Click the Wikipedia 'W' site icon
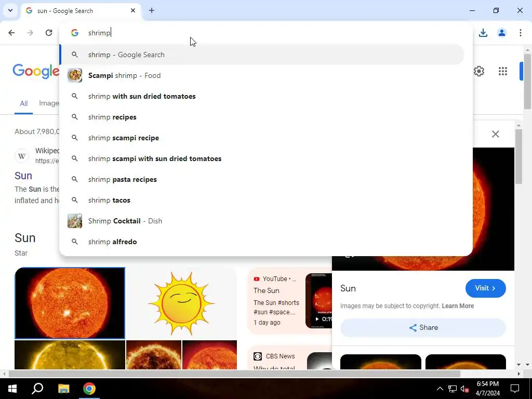532x399 pixels. click(22, 156)
